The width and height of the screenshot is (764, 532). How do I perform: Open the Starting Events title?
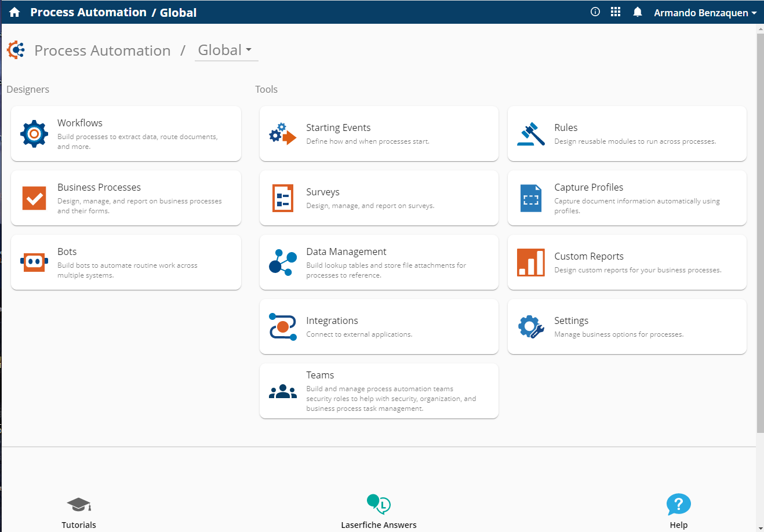(x=339, y=127)
